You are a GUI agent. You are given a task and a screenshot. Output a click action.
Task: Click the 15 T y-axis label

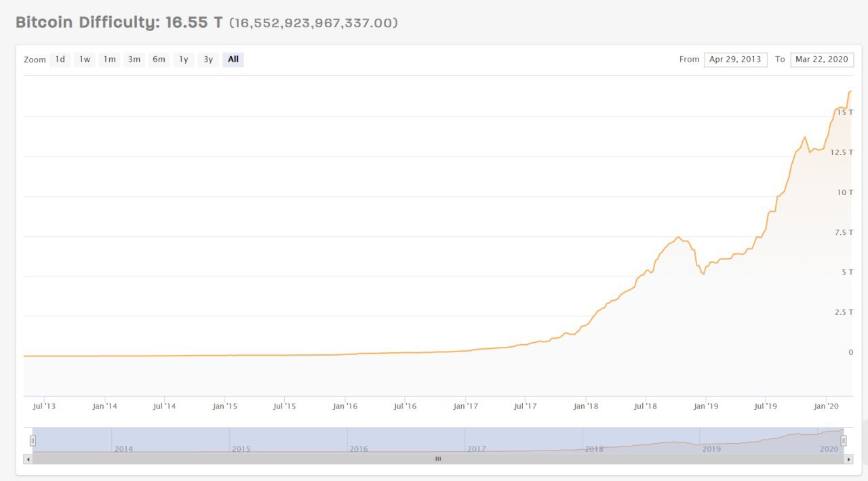click(845, 112)
